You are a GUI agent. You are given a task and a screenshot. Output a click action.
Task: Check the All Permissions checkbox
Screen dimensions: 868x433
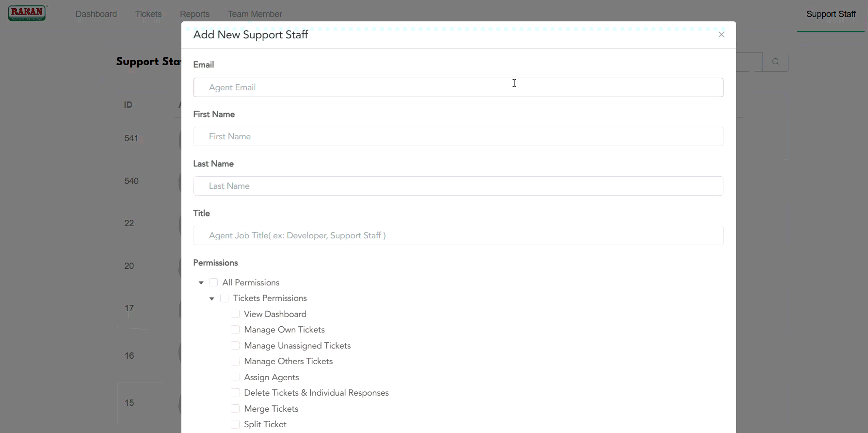coord(213,283)
